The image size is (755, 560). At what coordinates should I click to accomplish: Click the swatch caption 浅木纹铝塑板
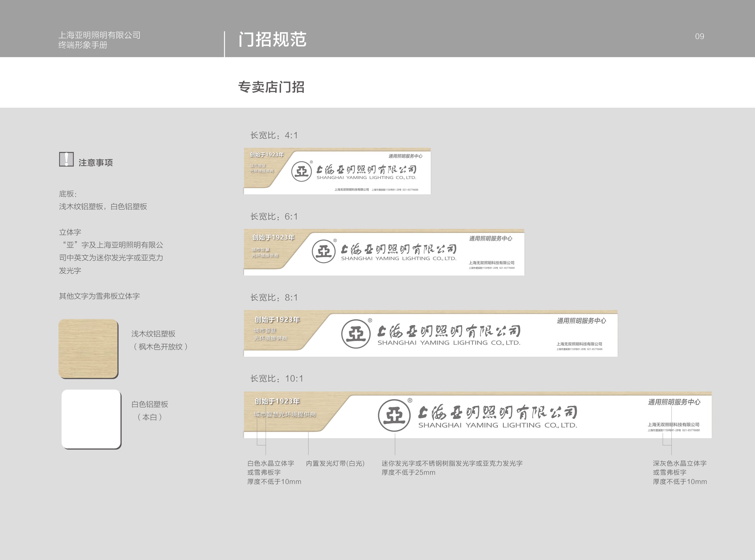(x=153, y=334)
